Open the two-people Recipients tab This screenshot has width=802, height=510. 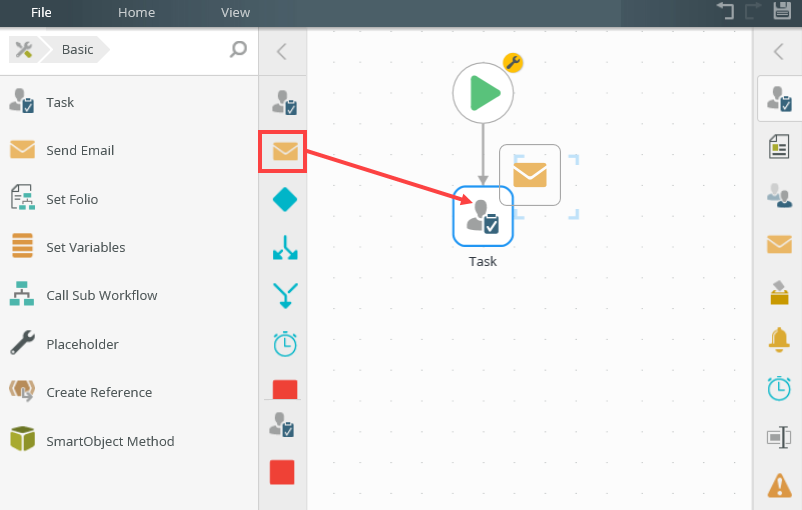click(779, 195)
